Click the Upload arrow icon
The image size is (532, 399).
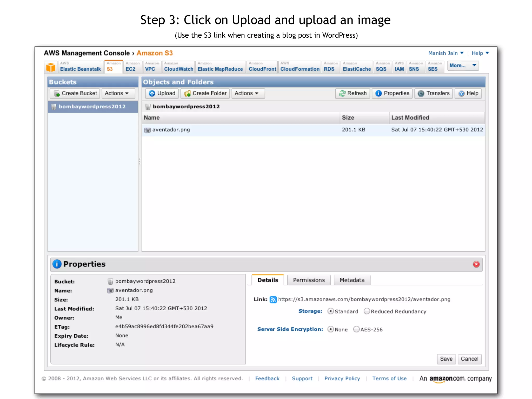[152, 94]
